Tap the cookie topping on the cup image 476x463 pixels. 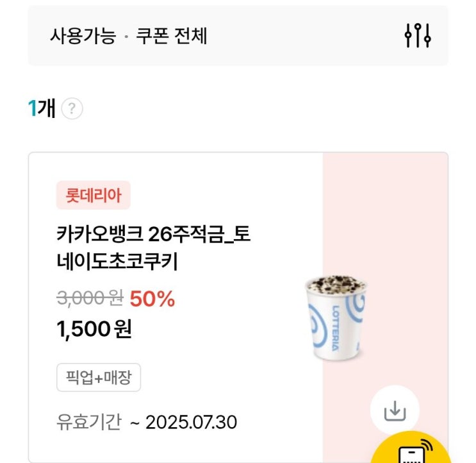(334, 287)
